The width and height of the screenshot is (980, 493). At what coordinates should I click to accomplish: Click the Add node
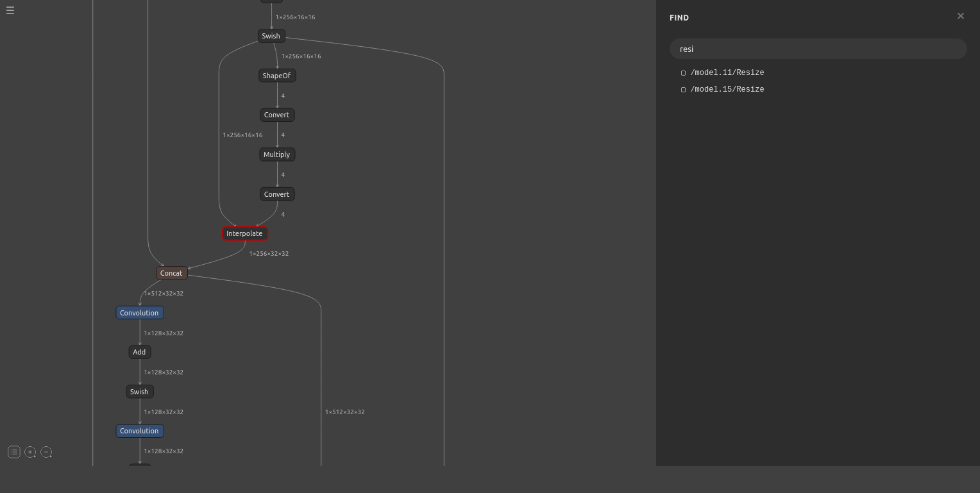coord(139,352)
